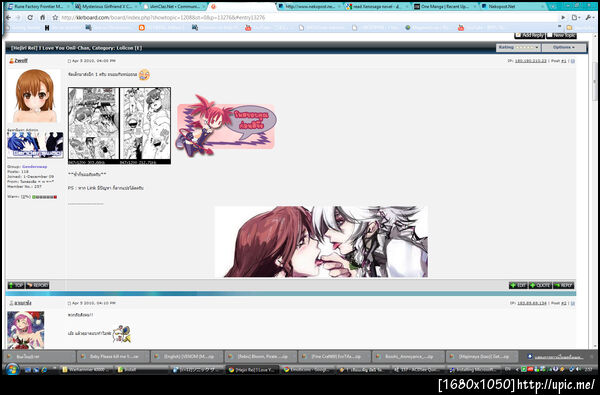600x395 pixels.
Task: Open the [Majimaya Diao] zip download
Action: click(483, 356)
